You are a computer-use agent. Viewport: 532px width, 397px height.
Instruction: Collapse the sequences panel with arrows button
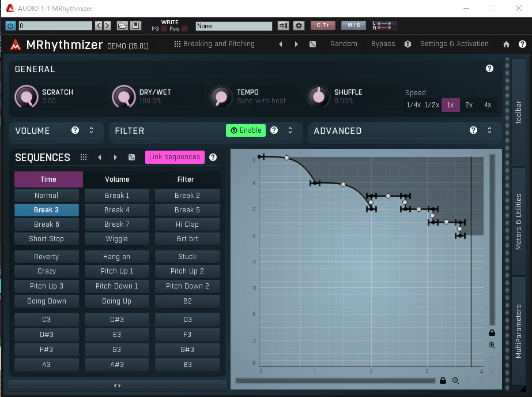point(117,386)
